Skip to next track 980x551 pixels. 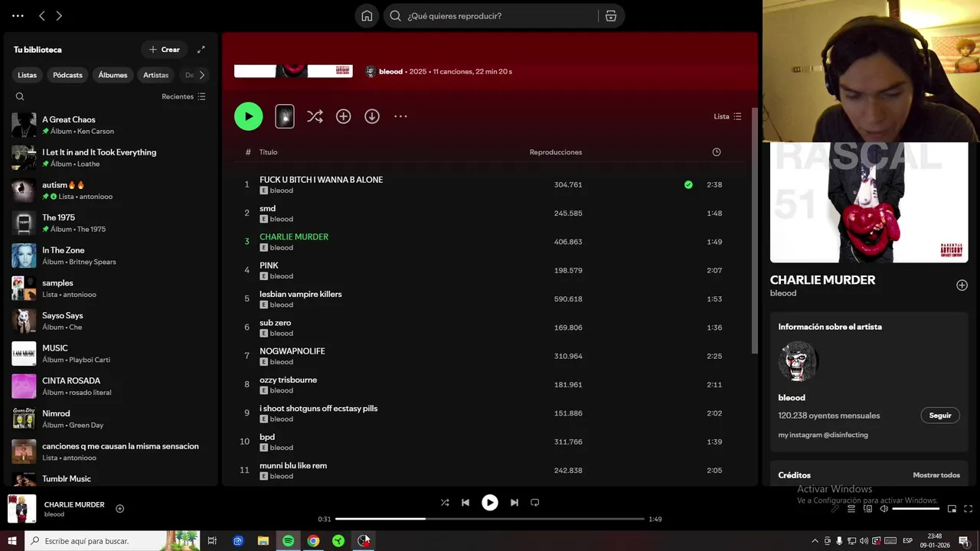pyautogui.click(x=514, y=503)
